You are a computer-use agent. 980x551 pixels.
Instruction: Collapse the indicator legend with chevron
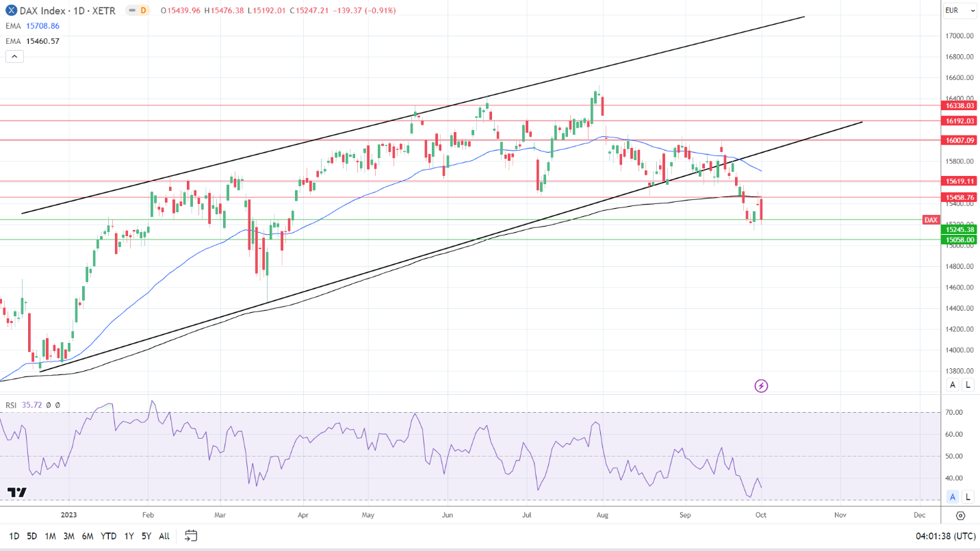tap(14, 57)
